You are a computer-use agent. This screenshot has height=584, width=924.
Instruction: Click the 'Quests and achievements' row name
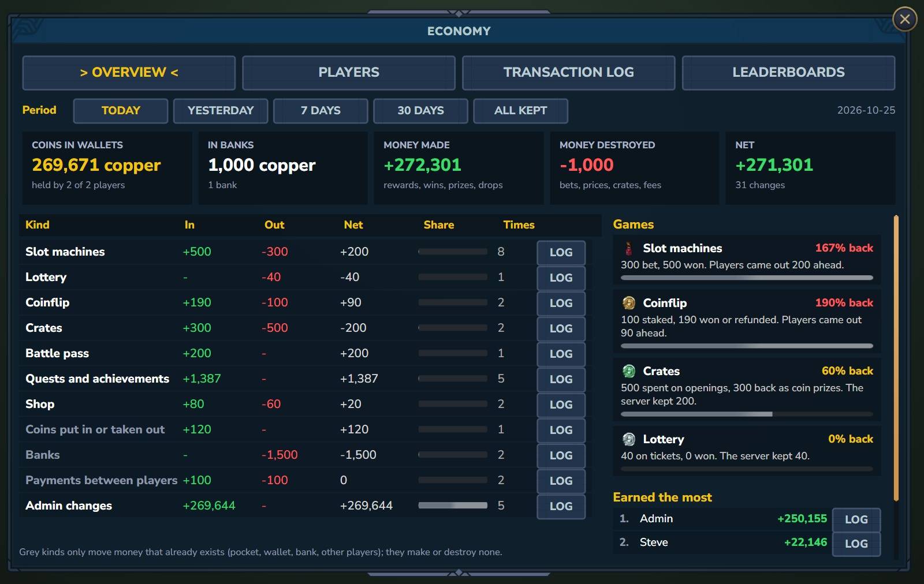click(x=97, y=379)
